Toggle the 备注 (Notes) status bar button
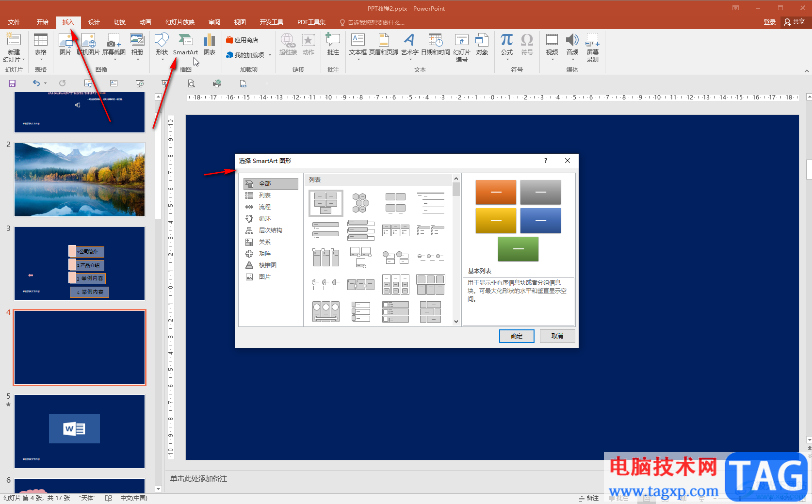Viewport: 812px width, 504px height. pyautogui.click(x=589, y=498)
